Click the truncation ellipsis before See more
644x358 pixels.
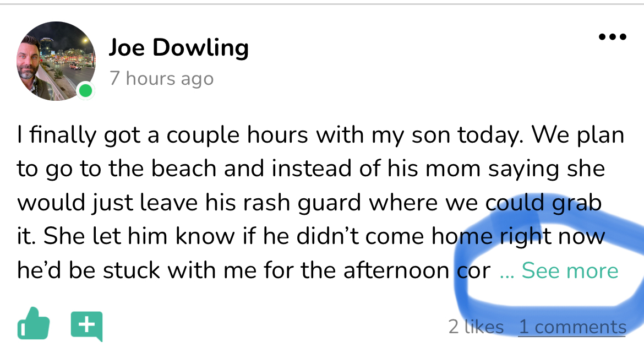[x=506, y=272]
